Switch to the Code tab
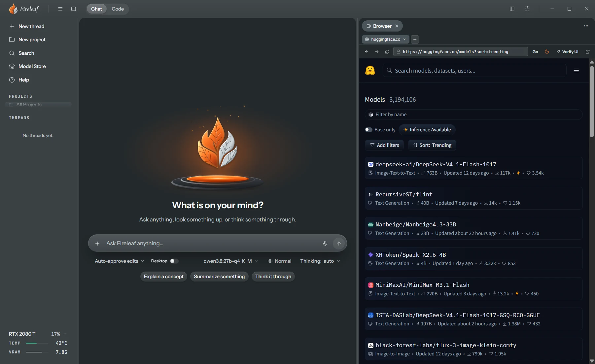This screenshot has width=595, height=364. click(118, 9)
